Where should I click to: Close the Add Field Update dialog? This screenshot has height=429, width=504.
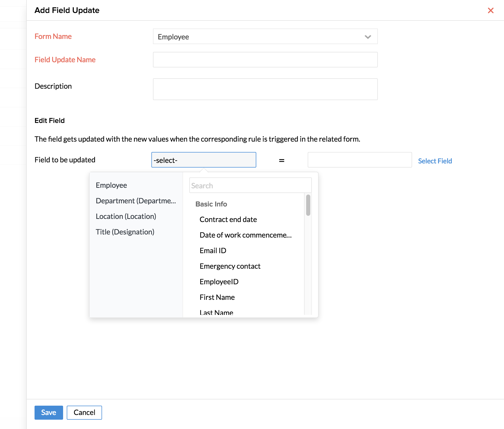(490, 10)
